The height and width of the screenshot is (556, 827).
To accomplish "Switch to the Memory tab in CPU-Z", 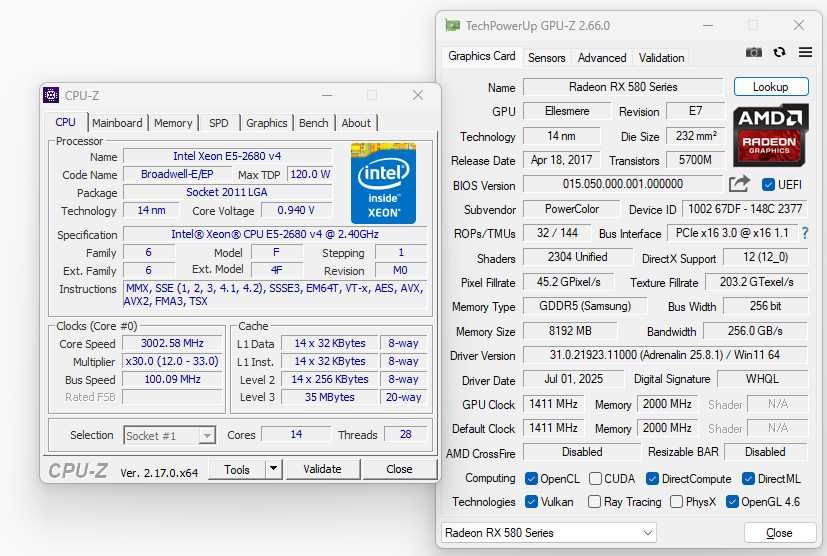I will [x=173, y=123].
